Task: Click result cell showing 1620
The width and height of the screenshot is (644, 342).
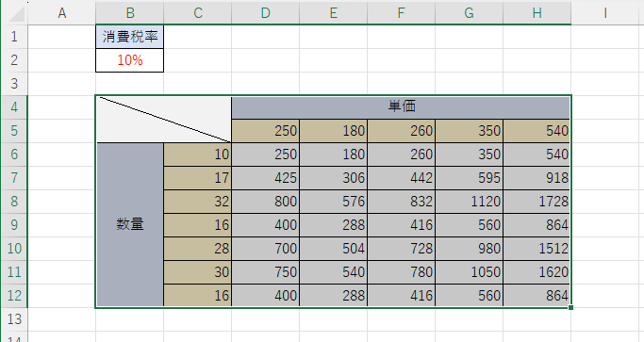Action: 537,272
